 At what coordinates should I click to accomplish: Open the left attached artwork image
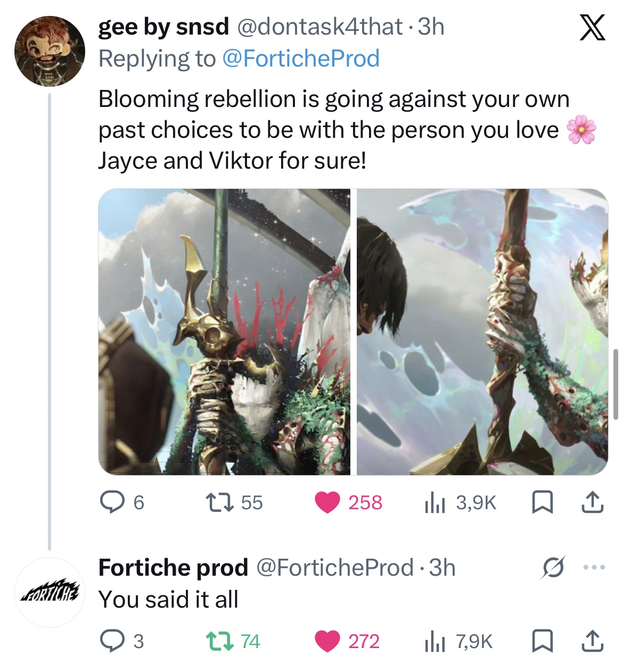point(224,331)
